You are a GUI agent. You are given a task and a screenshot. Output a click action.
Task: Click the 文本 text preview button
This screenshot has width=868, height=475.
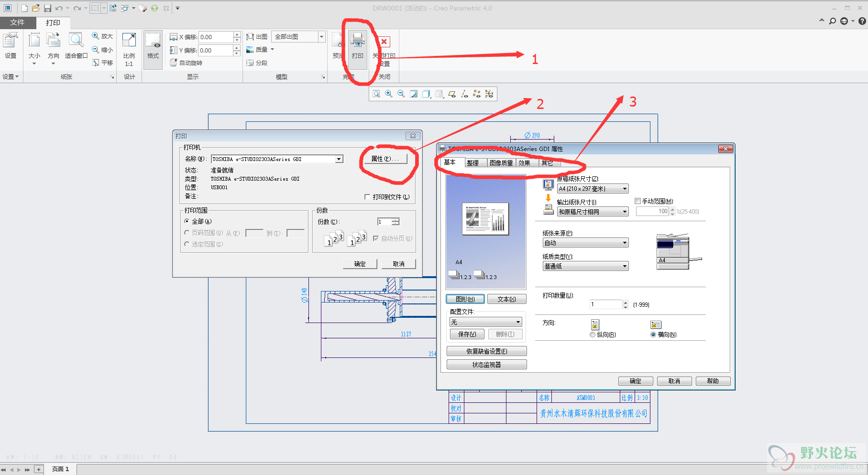point(507,299)
